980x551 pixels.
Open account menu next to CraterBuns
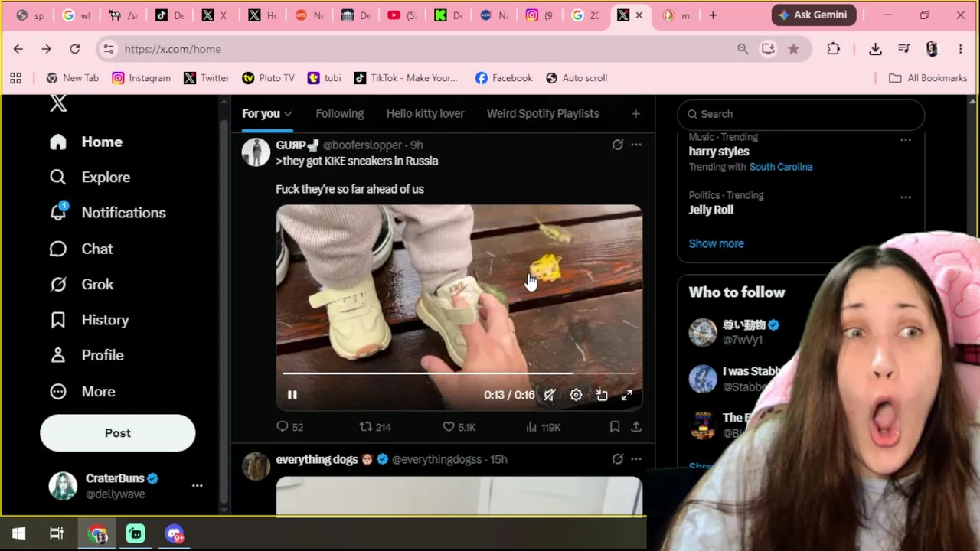click(x=197, y=486)
